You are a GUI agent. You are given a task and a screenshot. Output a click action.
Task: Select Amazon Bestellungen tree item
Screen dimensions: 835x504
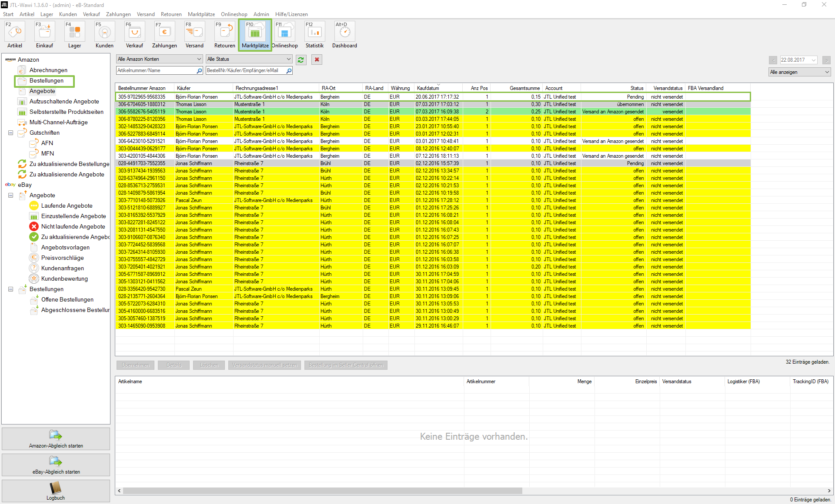(x=47, y=80)
